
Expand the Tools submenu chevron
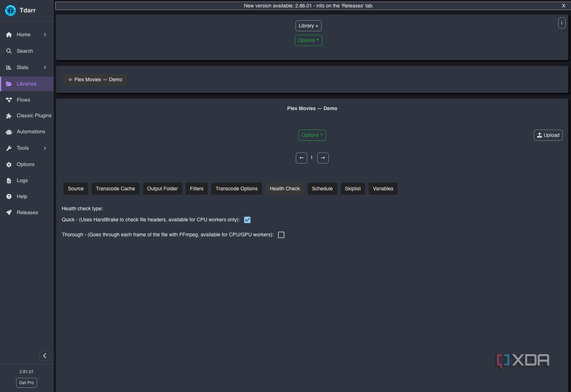[x=45, y=148]
